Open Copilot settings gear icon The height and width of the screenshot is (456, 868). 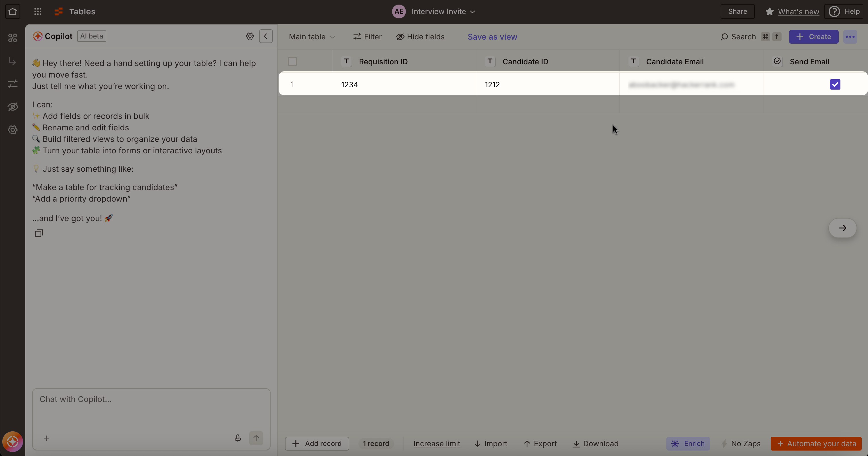click(250, 36)
